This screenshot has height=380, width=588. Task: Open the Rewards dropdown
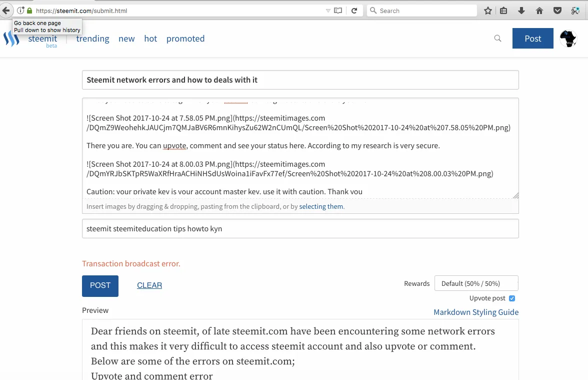(476, 283)
